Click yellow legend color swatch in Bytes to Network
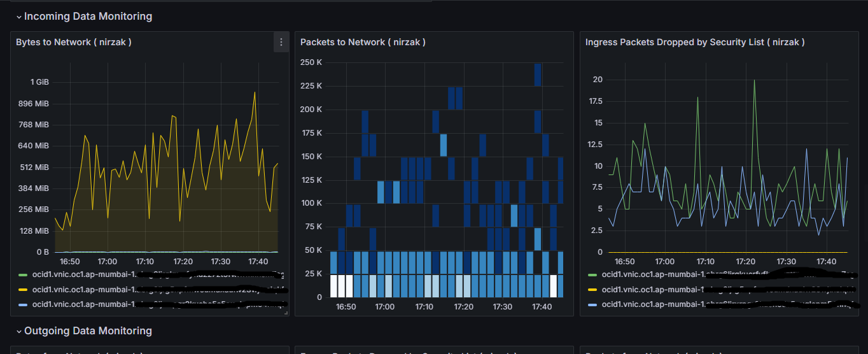Screen dimensions: 868x354 point(23,290)
